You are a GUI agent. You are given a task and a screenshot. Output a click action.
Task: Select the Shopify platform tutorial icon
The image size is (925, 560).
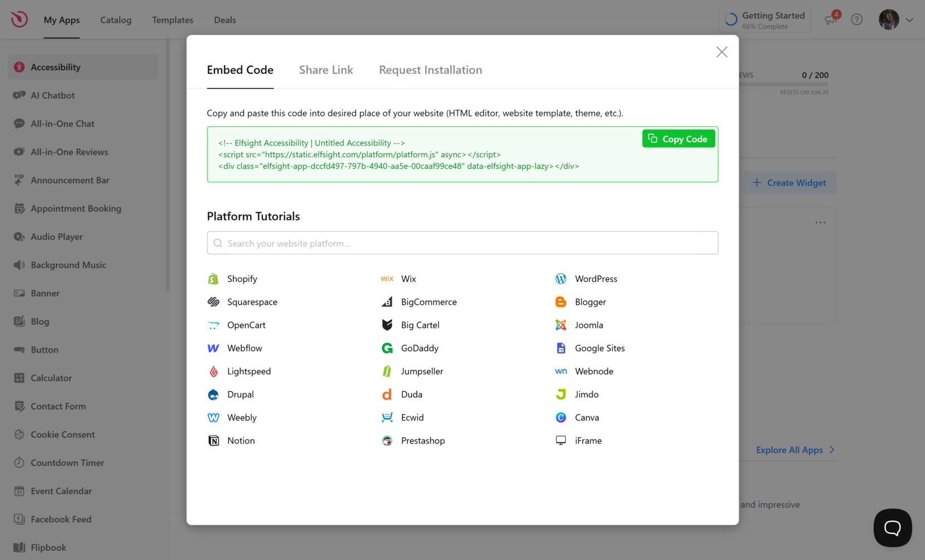(x=213, y=279)
